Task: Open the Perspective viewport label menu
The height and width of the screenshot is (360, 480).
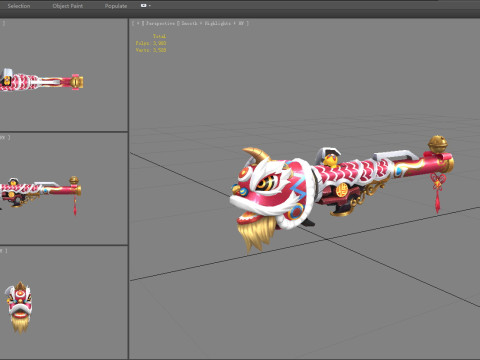Action: (x=160, y=23)
